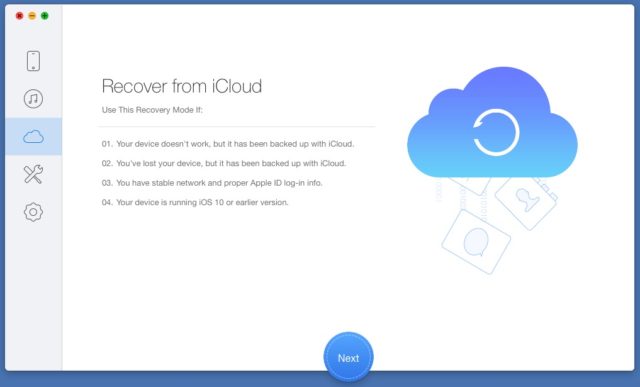Select the 'Recover from iCloud' heading

click(x=182, y=86)
